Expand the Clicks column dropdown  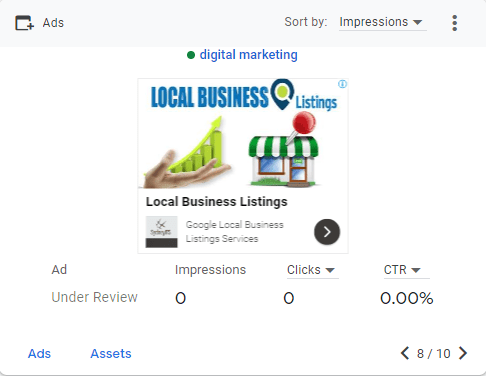tap(312, 270)
